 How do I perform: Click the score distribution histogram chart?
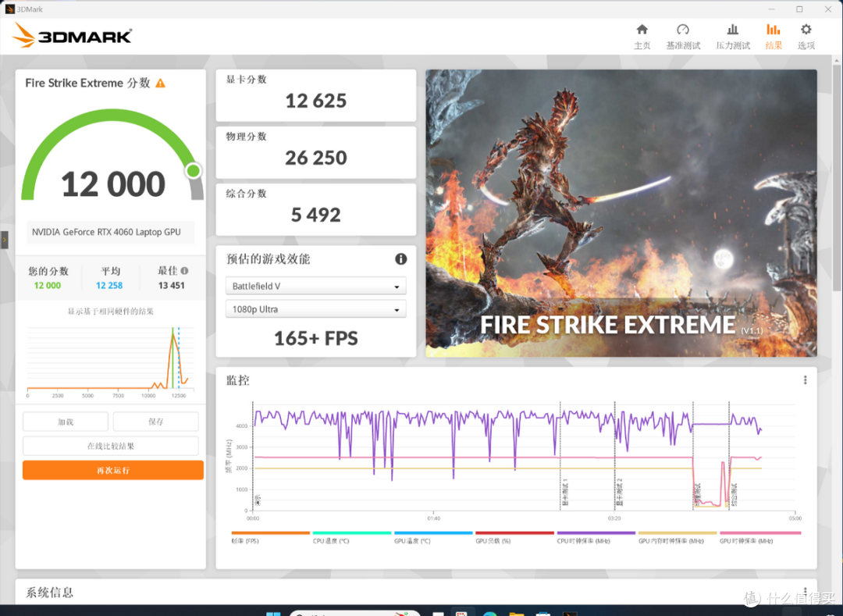[x=111, y=361]
